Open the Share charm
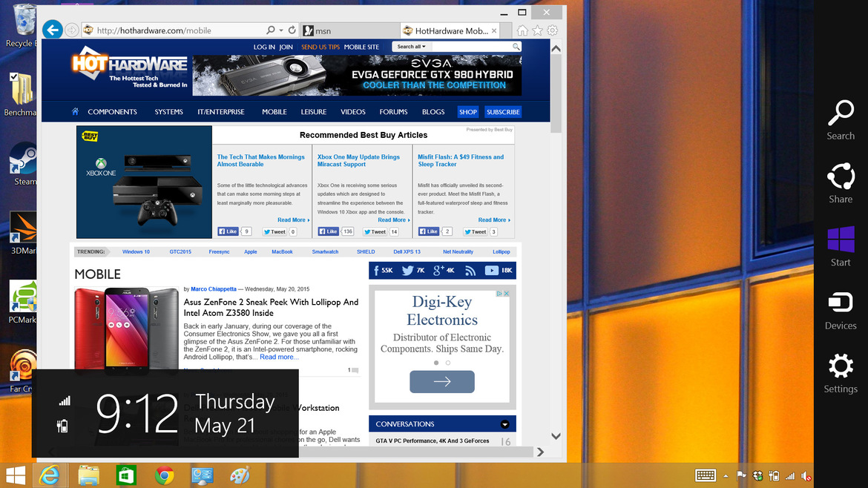 pyautogui.click(x=841, y=183)
